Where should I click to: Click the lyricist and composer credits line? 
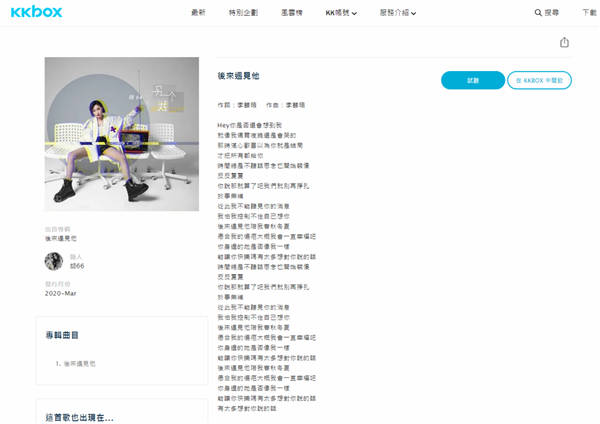tap(261, 105)
